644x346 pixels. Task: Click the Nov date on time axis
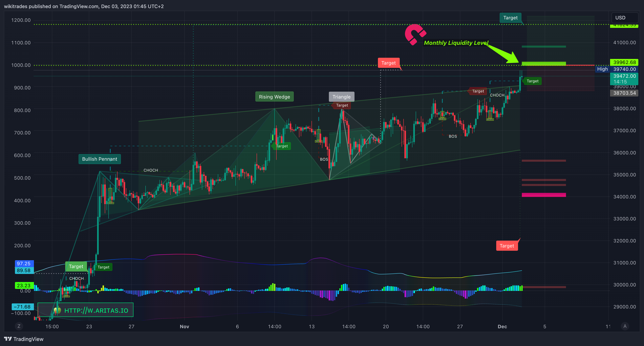pos(185,326)
